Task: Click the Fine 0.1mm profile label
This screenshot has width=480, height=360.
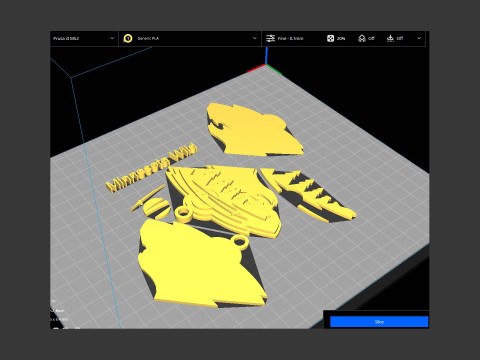Action: click(290, 39)
